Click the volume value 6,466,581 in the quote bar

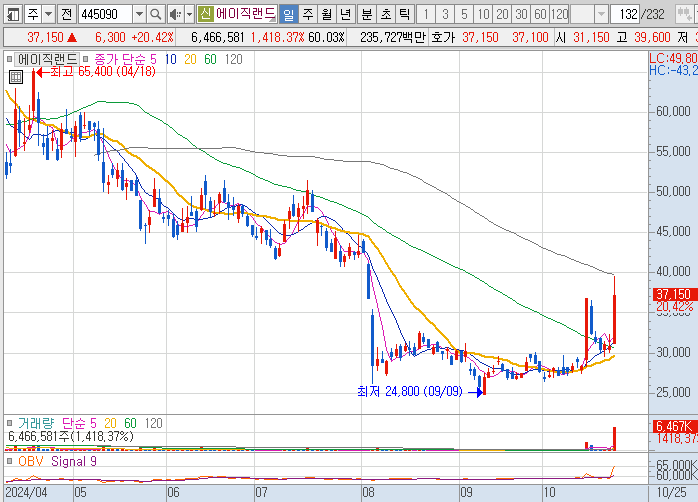click(218, 37)
